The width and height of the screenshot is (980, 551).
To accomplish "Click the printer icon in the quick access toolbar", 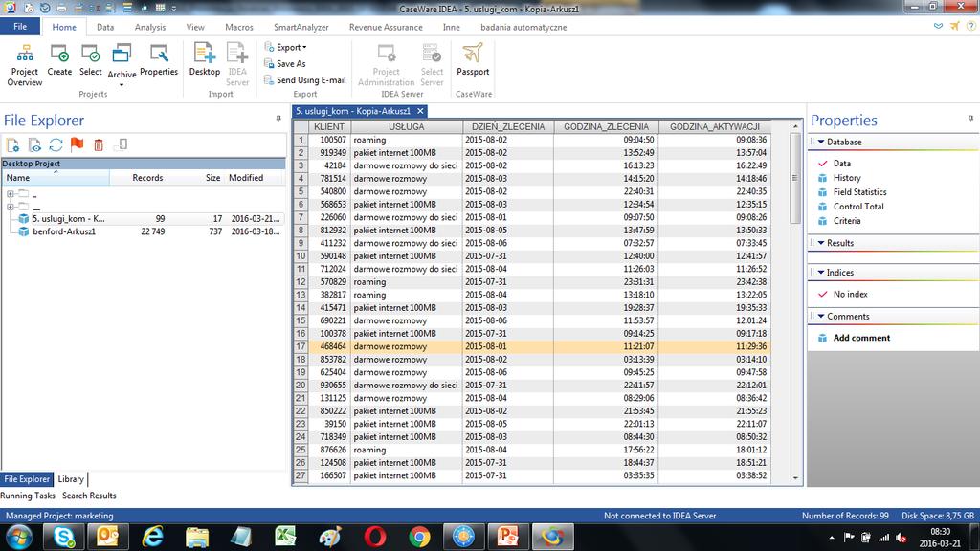I will tap(61, 8).
